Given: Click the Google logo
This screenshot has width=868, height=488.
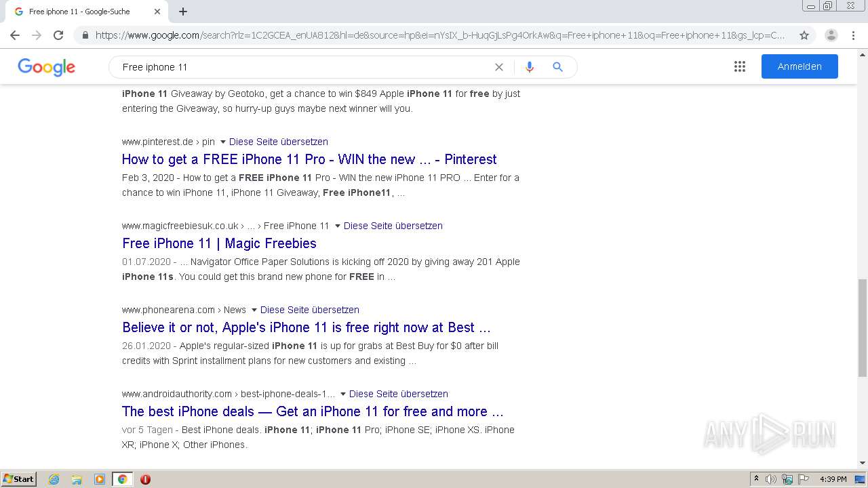Looking at the screenshot, I should pyautogui.click(x=47, y=66).
